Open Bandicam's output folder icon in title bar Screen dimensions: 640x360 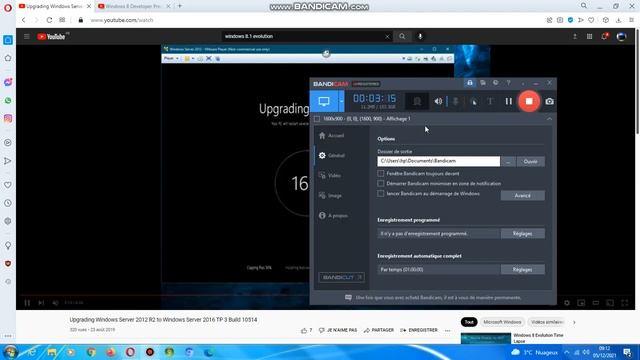pos(483,83)
